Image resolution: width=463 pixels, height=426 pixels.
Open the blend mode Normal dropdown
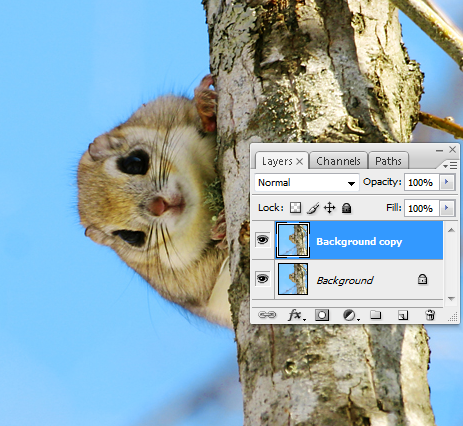pyautogui.click(x=307, y=183)
